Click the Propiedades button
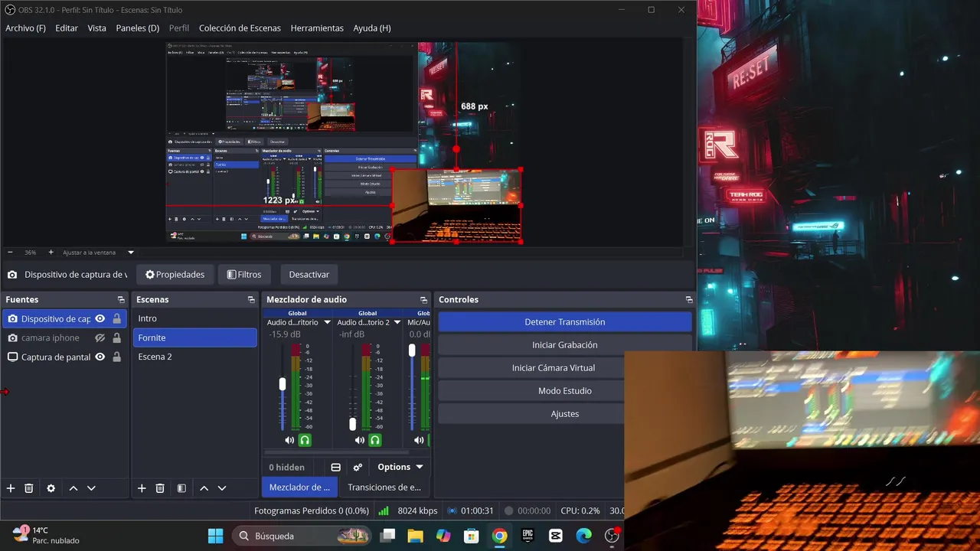The image size is (980, 551). [175, 275]
